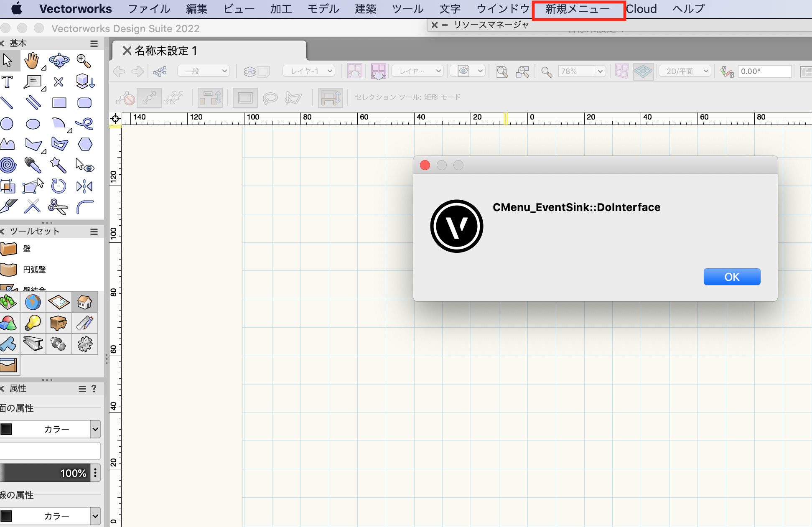Click the rotation angle 0.00° field

click(764, 71)
